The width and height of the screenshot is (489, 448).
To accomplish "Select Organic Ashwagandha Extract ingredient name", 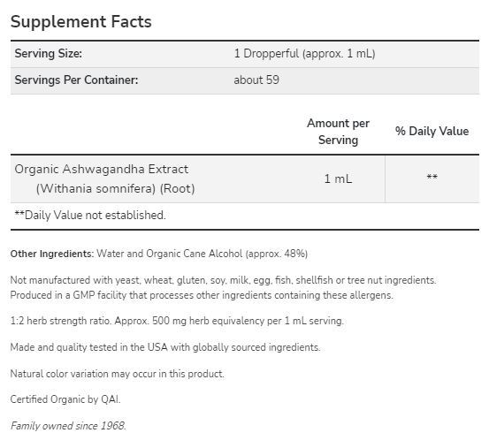I will pyautogui.click(x=102, y=169).
